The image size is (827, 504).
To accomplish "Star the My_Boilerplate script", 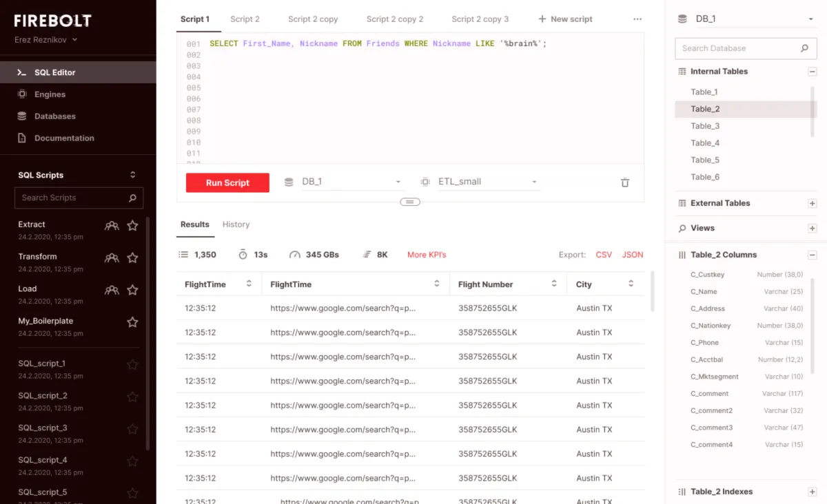I will pos(132,322).
